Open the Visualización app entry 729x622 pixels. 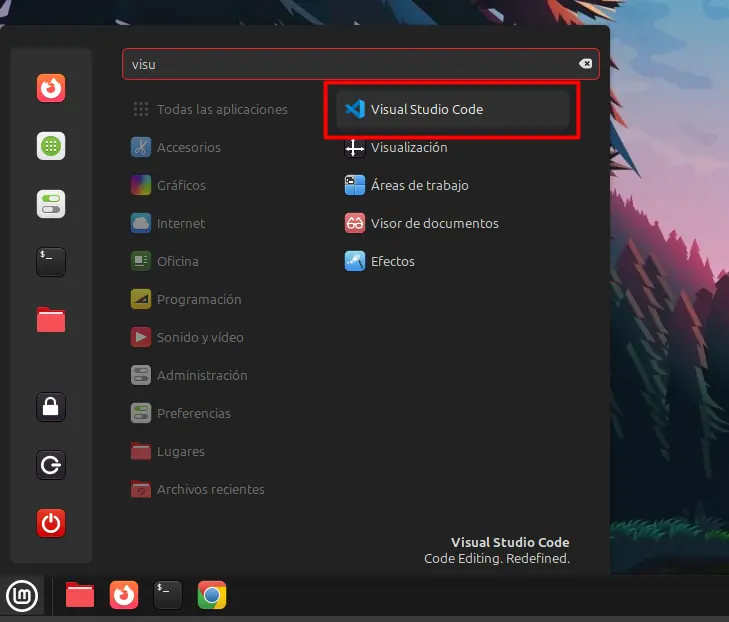point(408,148)
